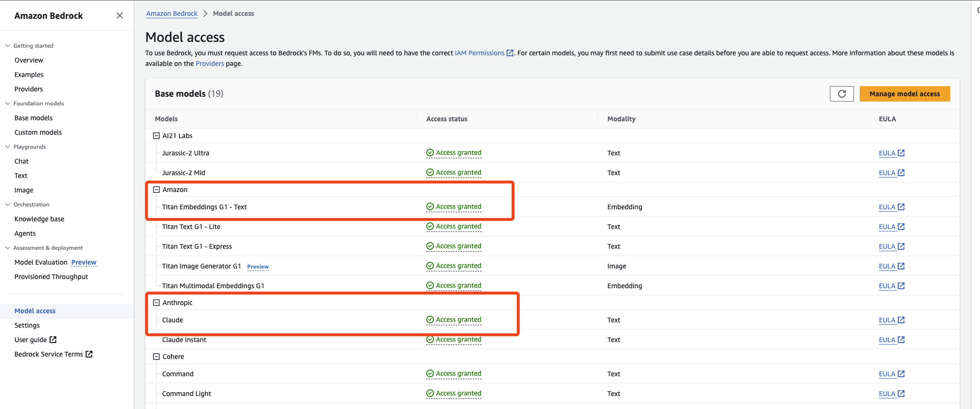
Task: Click Access granted status for Jurassic-2 Ultra
Action: click(x=454, y=153)
